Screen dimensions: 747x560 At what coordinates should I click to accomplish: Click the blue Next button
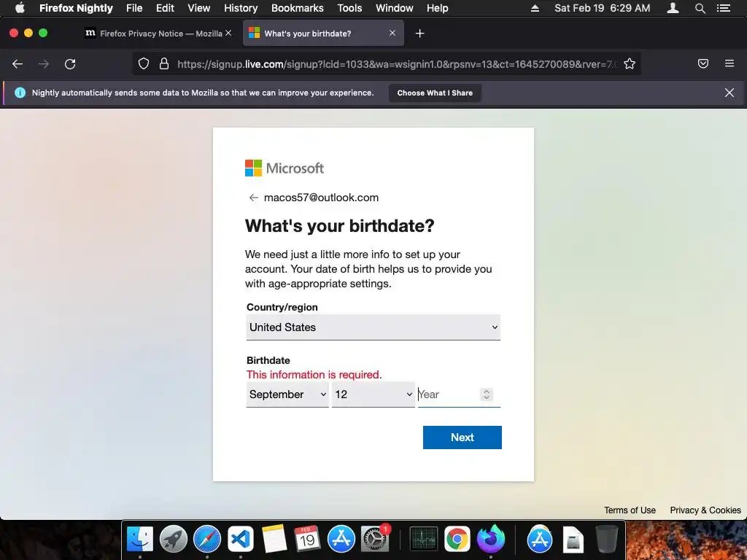(x=462, y=437)
